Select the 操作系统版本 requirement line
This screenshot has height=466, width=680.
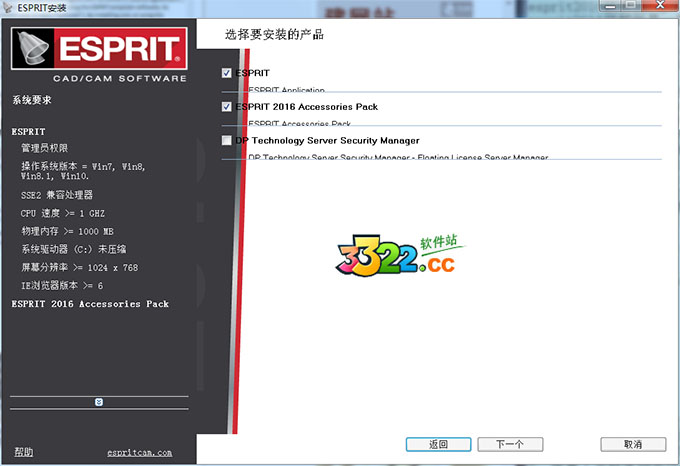click(x=83, y=171)
